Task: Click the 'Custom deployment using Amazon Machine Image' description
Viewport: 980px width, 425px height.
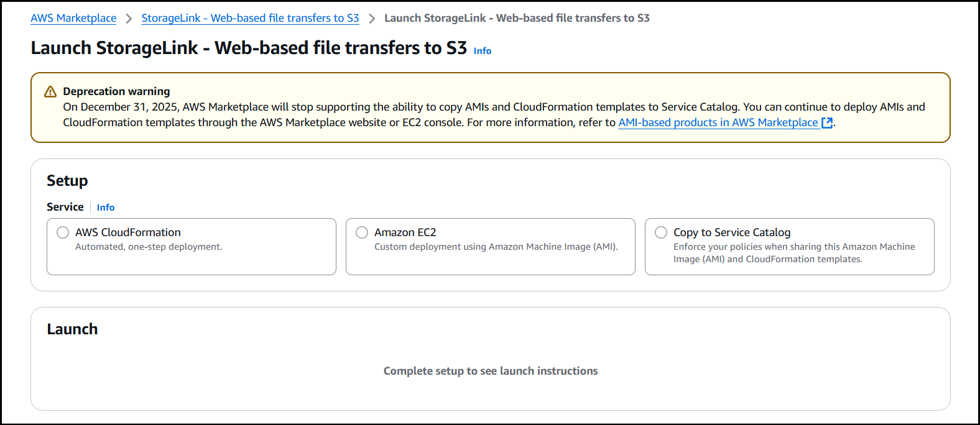Action: tap(496, 247)
